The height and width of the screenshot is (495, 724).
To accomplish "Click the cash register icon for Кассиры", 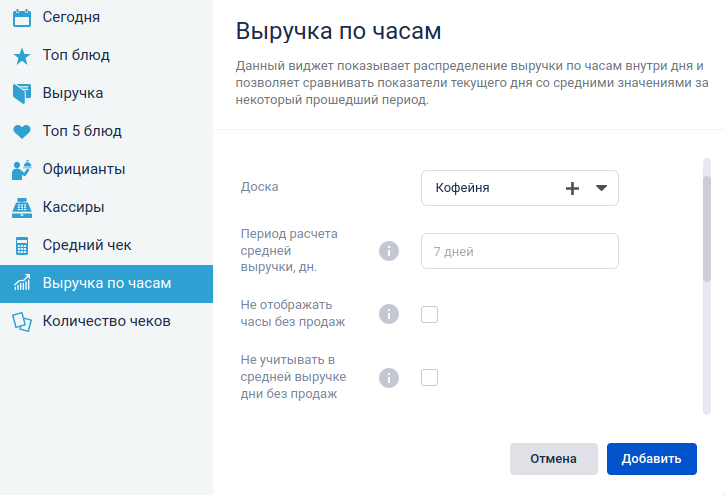I will (x=22, y=208).
